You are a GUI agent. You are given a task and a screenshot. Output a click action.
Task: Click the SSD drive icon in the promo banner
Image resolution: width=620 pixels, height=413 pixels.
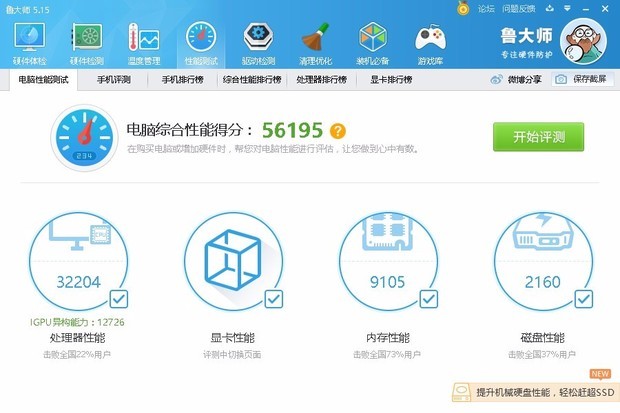point(461,392)
